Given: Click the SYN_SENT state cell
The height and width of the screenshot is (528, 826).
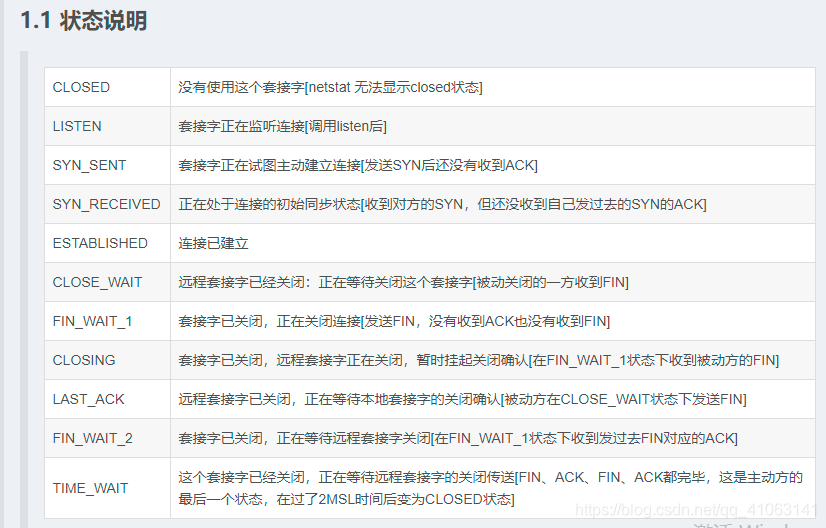Looking at the screenshot, I should point(107,165).
